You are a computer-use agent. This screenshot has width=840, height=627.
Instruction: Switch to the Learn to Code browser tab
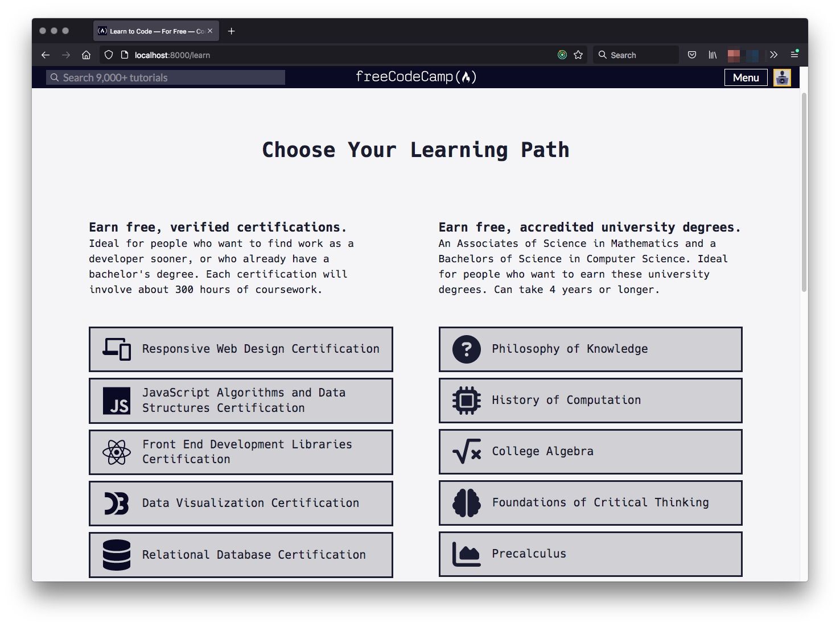(151, 31)
